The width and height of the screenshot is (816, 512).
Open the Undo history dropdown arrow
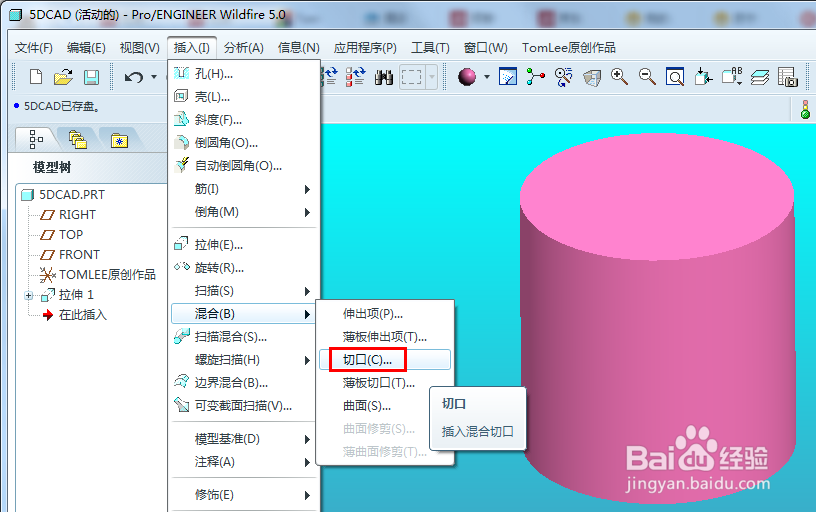[154, 77]
